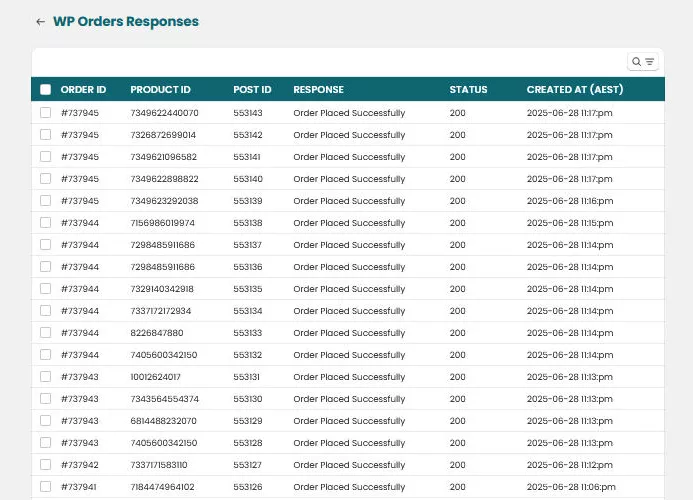Select the row with post ID 553143
Screen dimensions: 693x500
tap(46, 113)
